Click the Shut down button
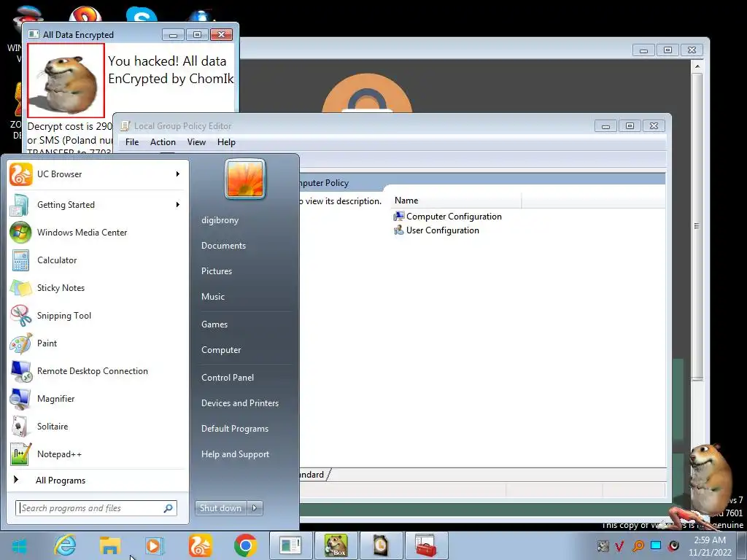This screenshot has height=560, width=747. (x=221, y=508)
